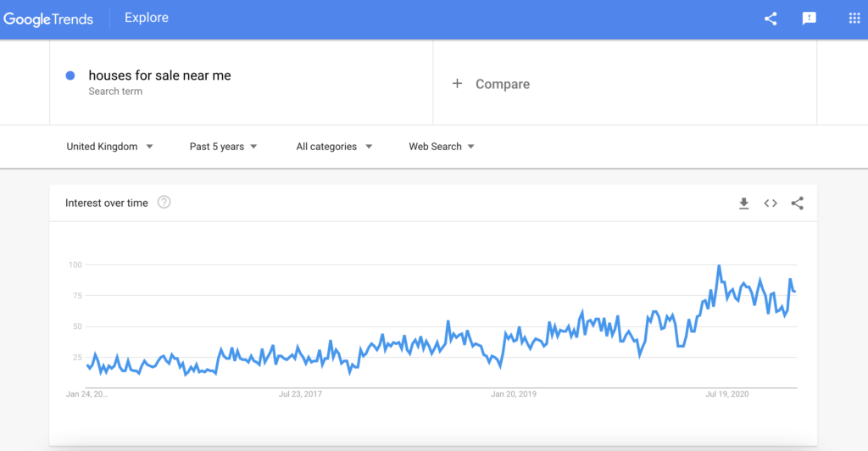Click the embed code icon
This screenshot has width=868, height=451.
(771, 203)
